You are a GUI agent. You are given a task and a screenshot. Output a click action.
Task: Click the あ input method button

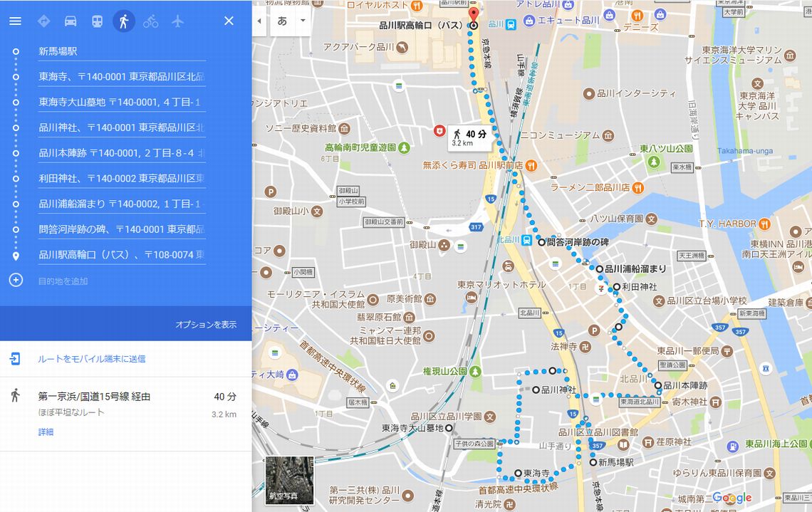point(282,21)
